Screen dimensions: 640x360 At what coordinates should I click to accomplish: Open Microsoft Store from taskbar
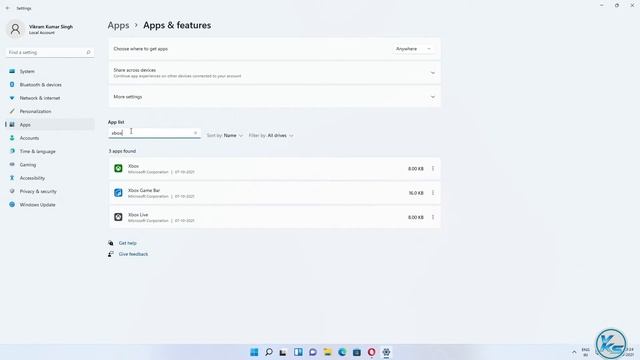357,352
